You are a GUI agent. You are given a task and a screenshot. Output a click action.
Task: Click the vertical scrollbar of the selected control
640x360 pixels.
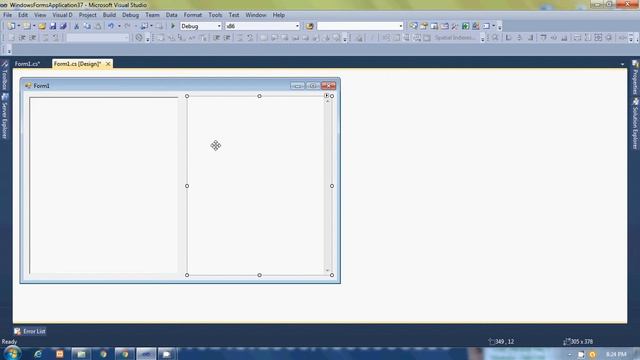(327, 185)
